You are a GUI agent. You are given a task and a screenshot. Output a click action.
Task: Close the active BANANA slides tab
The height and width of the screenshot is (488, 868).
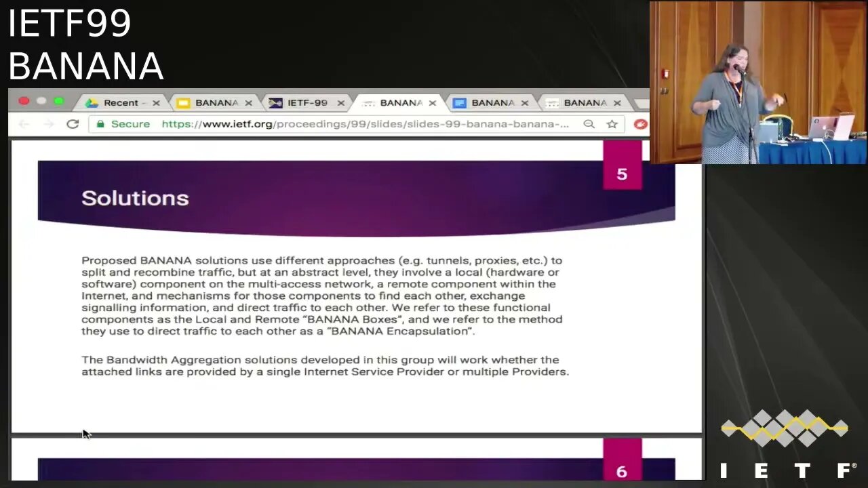[x=433, y=103]
